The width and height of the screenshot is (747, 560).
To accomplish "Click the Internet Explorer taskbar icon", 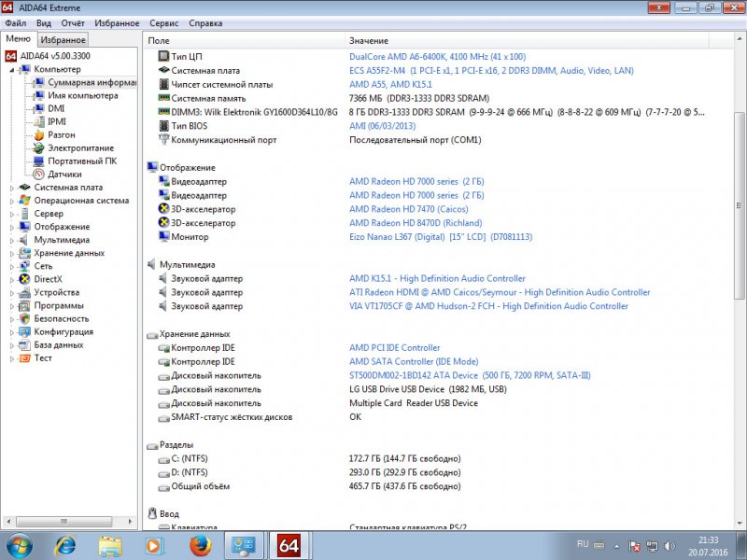I will (x=65, y=544).
